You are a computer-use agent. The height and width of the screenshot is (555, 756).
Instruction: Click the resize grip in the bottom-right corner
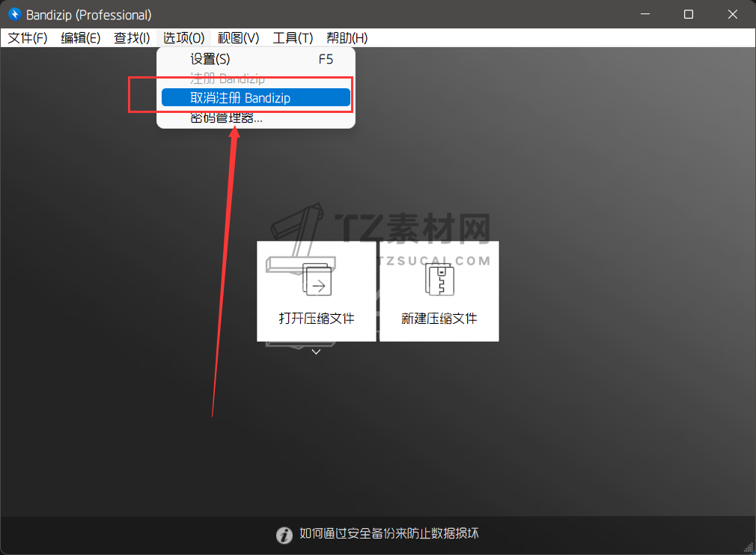[749, 548]
